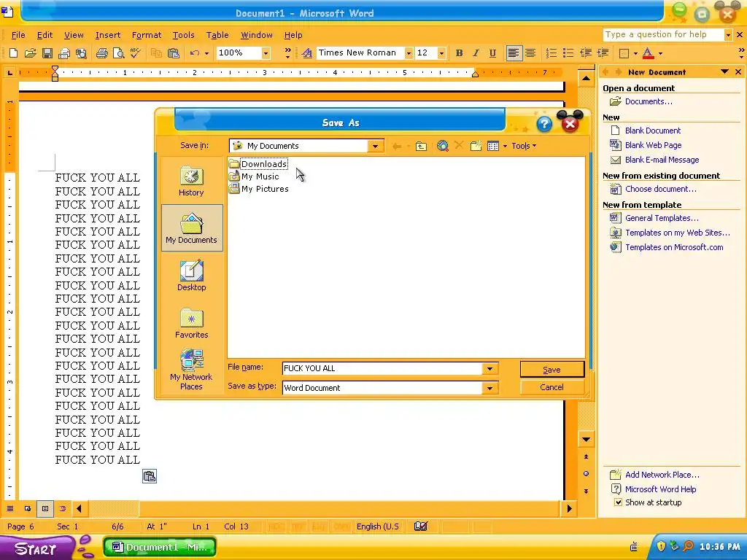This screenshot has width=747, height=560.
Task: Open the Window menu
Action: point(256,35)
